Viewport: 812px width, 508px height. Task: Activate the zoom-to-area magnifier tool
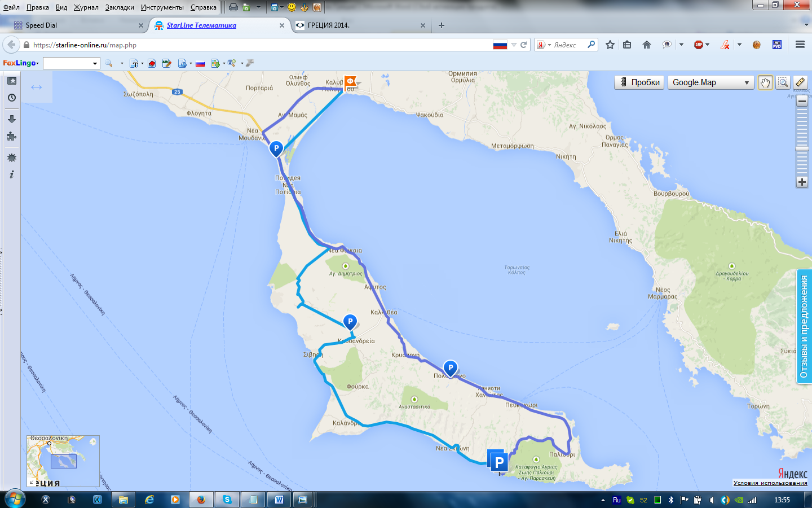click(x=783, y=82)
